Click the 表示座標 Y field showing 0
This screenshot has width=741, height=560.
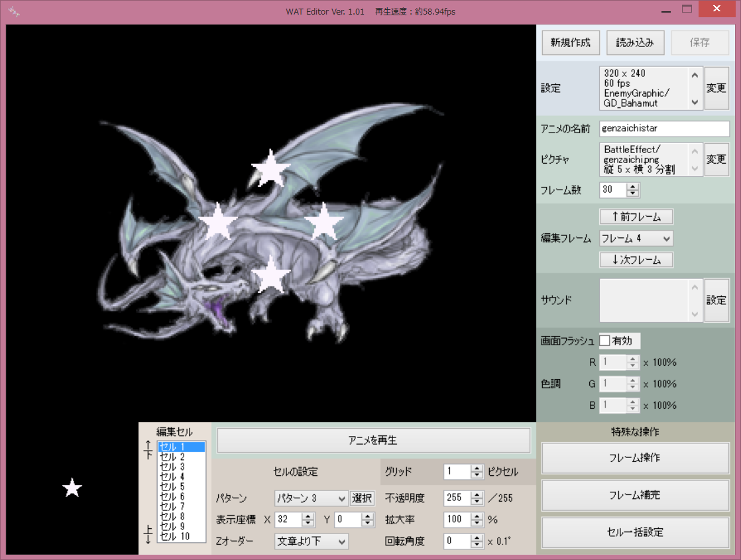(348, 520)
